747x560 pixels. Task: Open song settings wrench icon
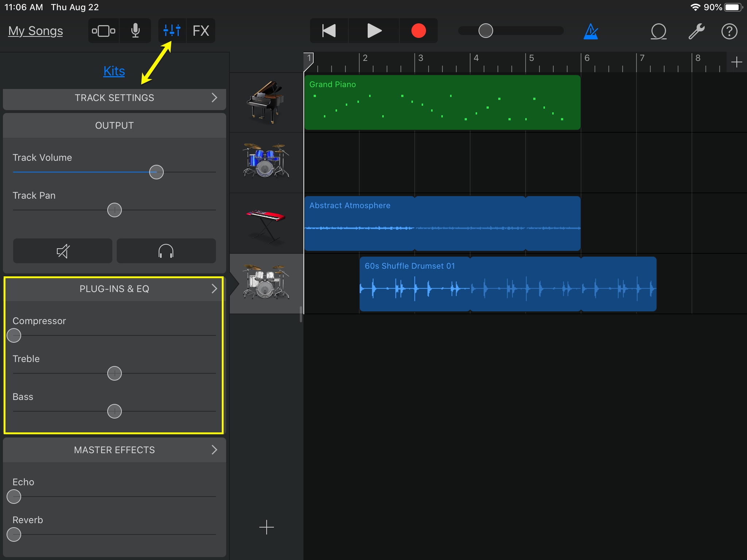click(x=696, y=31)
